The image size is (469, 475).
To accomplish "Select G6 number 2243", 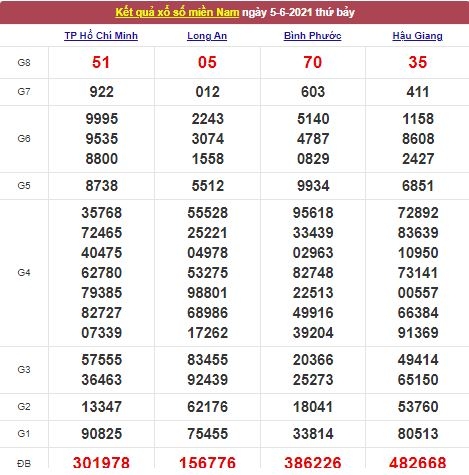I will coord(207,119).
